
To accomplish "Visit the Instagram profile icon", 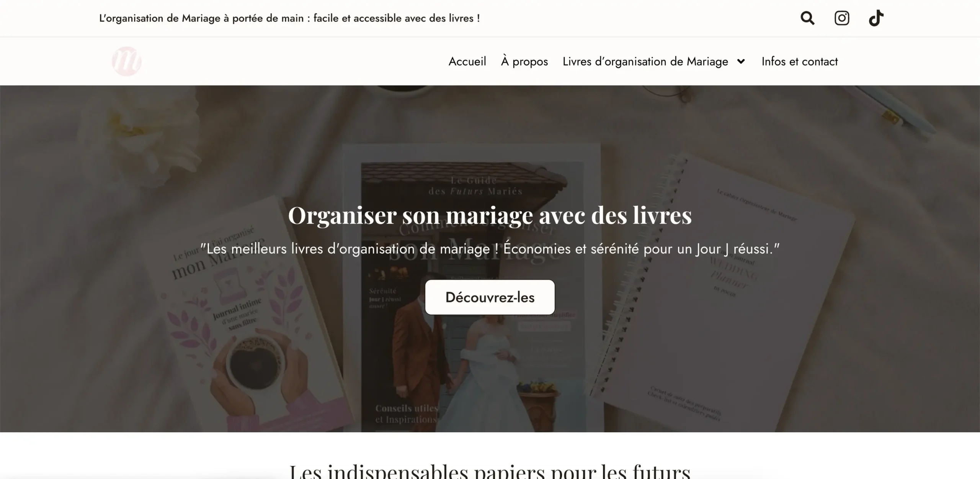I will click(842, 18).
